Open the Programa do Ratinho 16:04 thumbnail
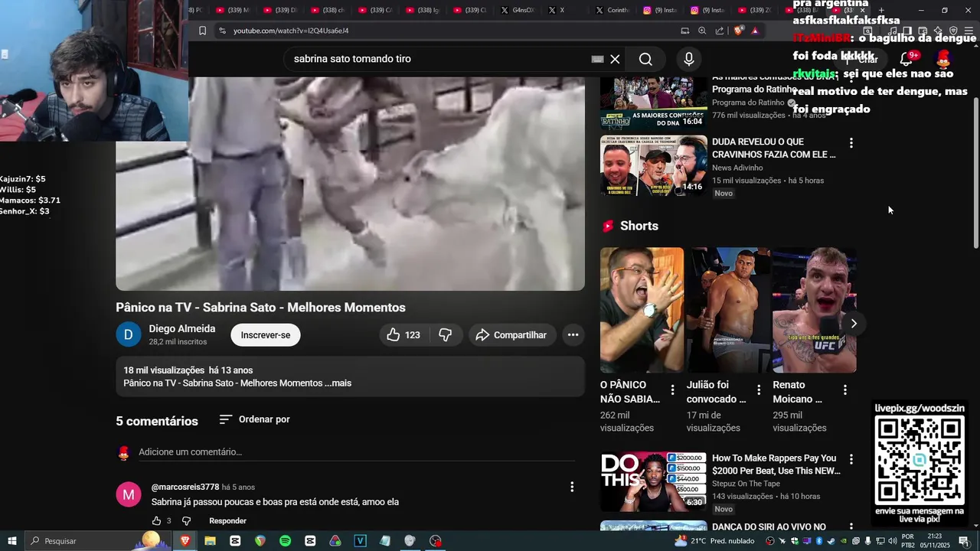Image resolution: width=980 pixels, height=551 pixels. [653, 103]
